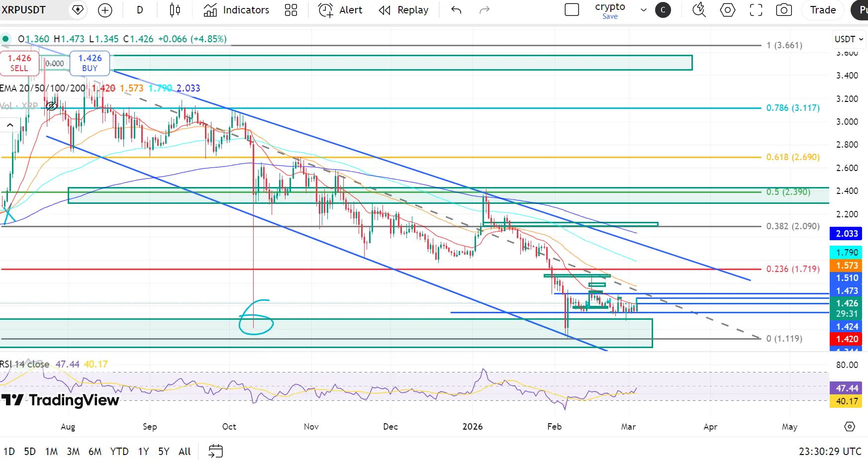
Task: Open the Indicators dialog
Action: pyautogui.click(x=236, y=10)
